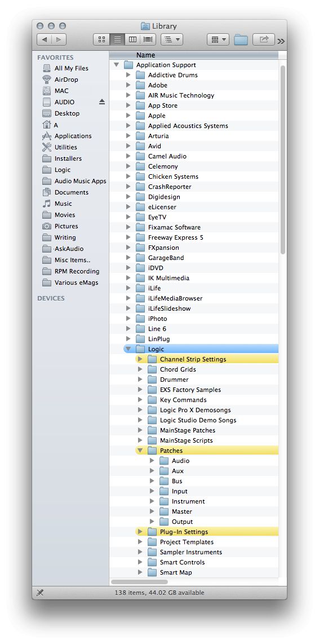Open AirDrop in the sidebar

[x=66, y=80]
